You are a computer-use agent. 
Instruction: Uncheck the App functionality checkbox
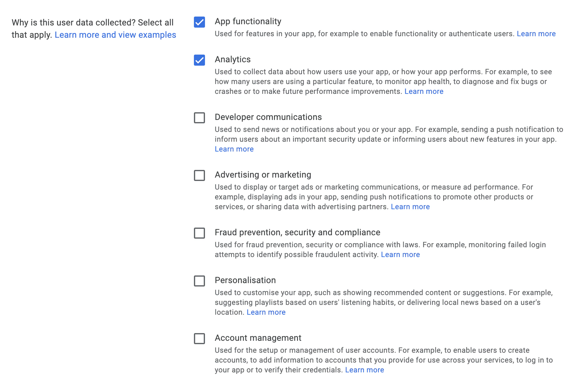(x=199, y=22)
